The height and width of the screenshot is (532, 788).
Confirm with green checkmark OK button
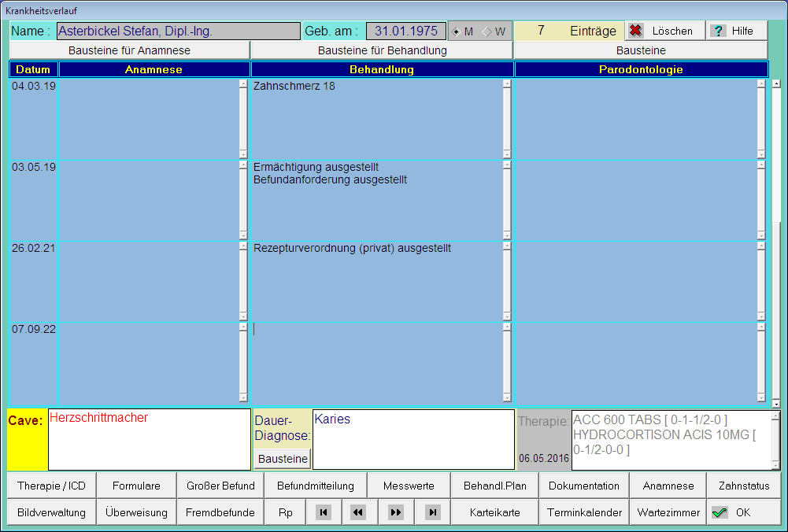coord(742,512)
